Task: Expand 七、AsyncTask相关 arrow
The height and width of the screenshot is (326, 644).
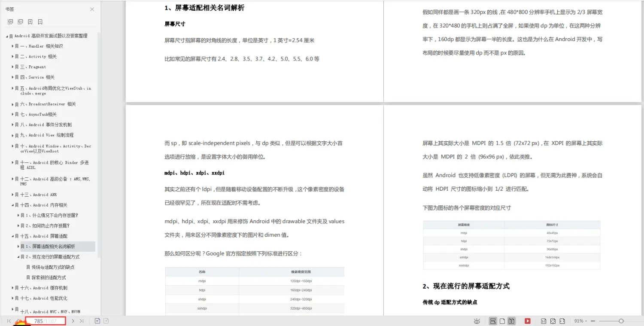Action: coord(13,114)
